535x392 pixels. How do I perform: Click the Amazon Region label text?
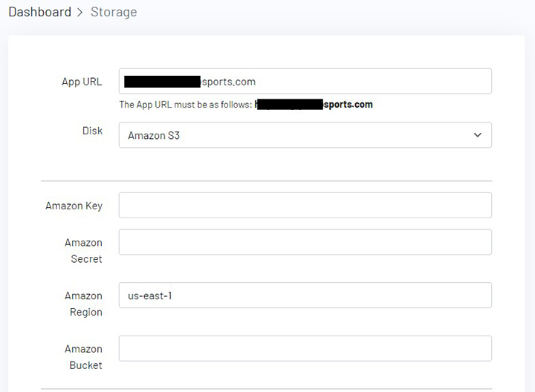click(x=83, y=304)
